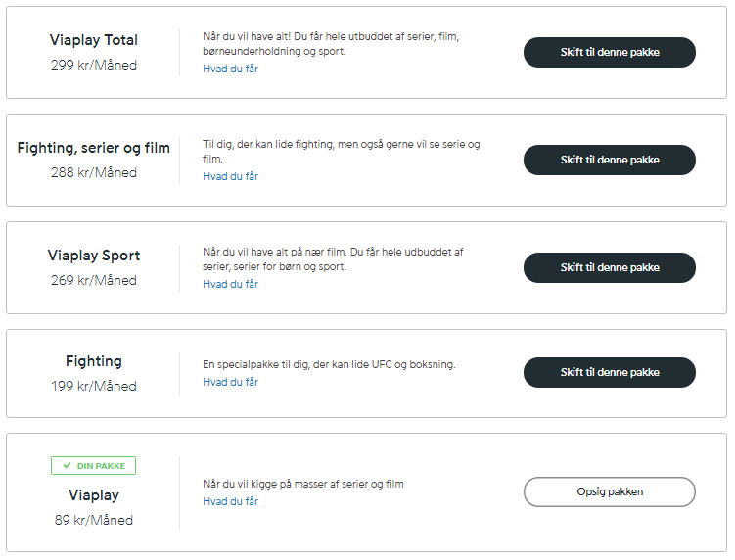Click the DIN PAKKE badge checkmark icon
The height and width of the screenshot is (560, 735).
tap(67, 466)
